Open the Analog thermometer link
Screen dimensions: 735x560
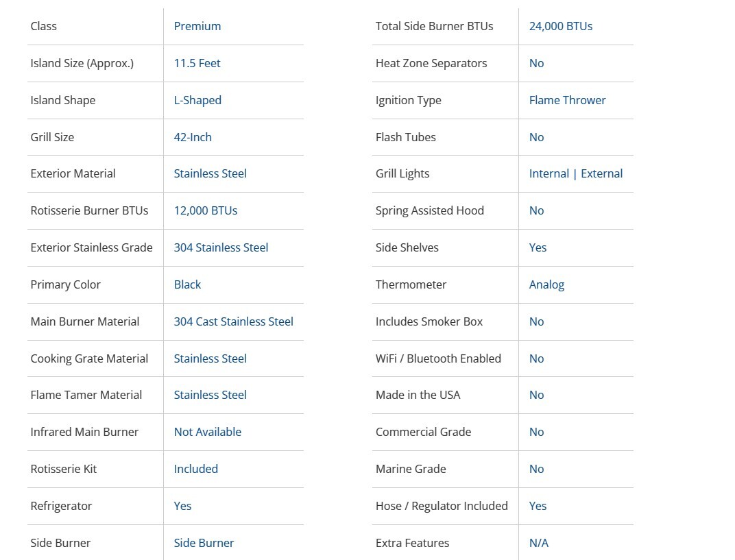[x=546, y=284]
